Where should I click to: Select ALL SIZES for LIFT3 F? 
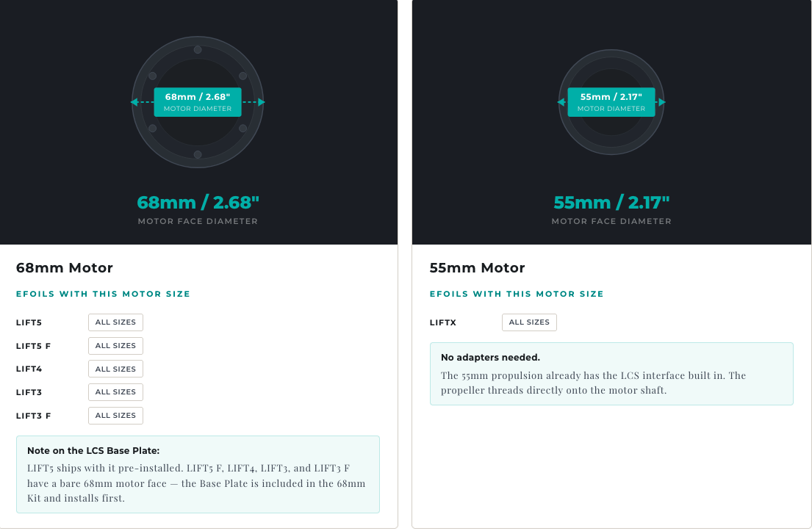tap(115, 416)
